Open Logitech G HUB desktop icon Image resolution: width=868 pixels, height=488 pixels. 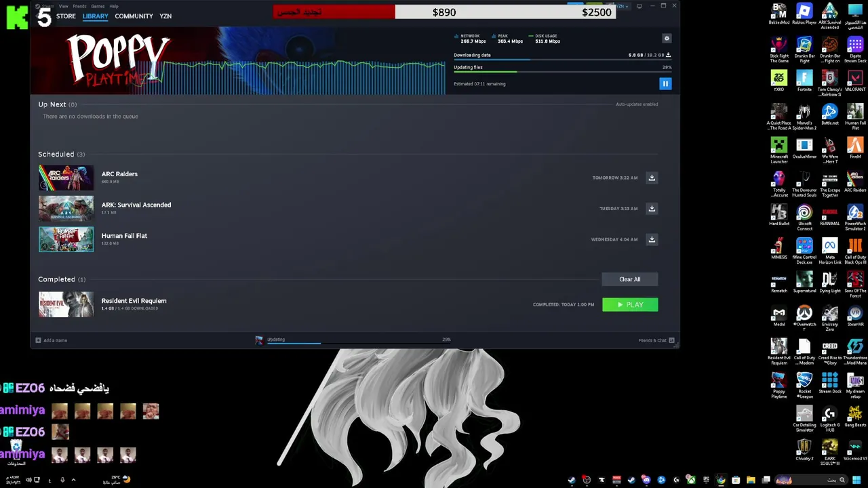[829, 419]
